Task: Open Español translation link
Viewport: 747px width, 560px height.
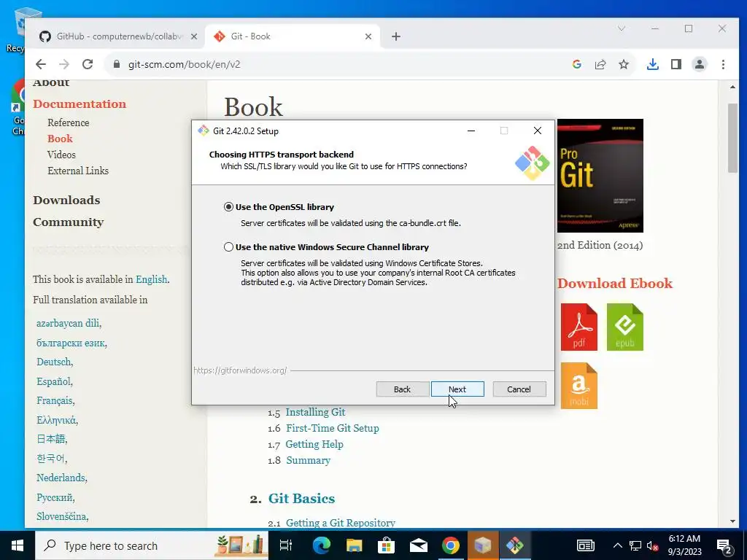Action: [54, 381]
